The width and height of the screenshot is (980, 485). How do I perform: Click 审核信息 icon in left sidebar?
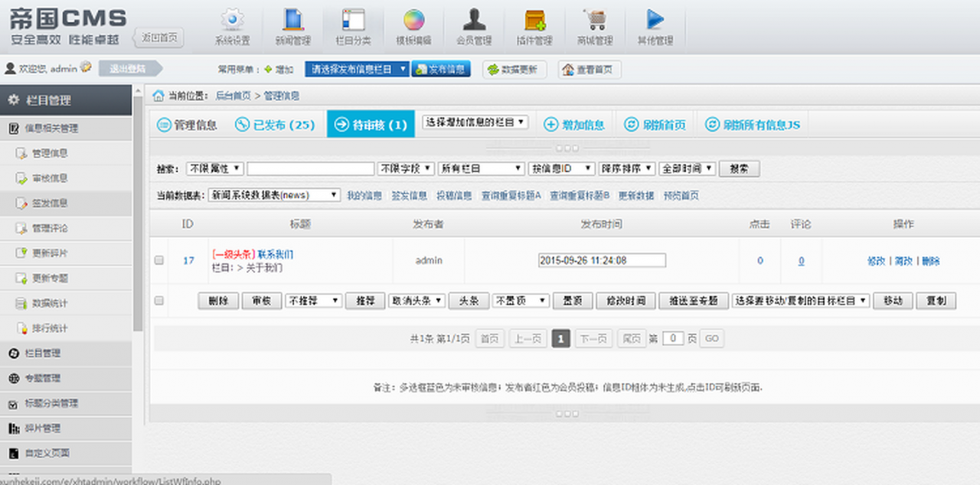click(21, 177)
